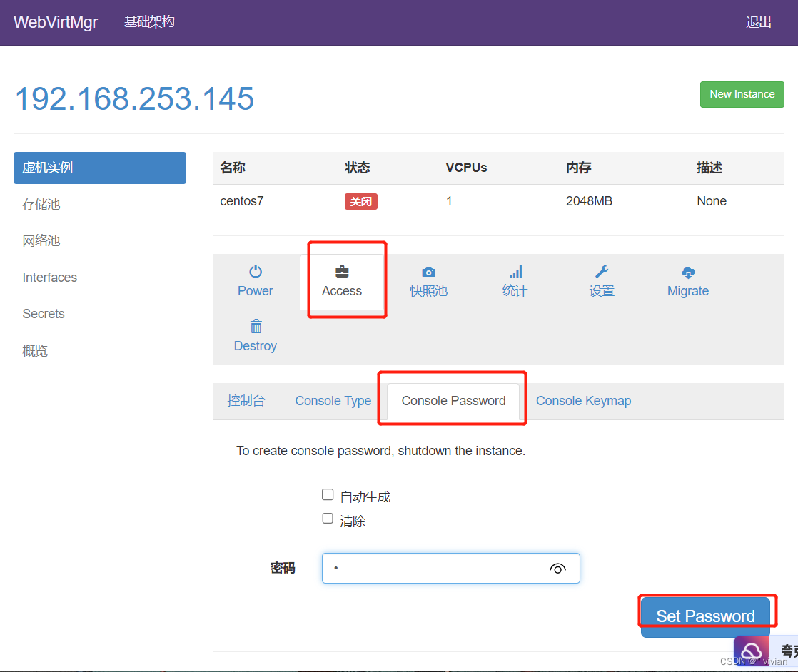The image size is (798, 672).
Task: Select the Console Password tab
Action: coord(453,401)
